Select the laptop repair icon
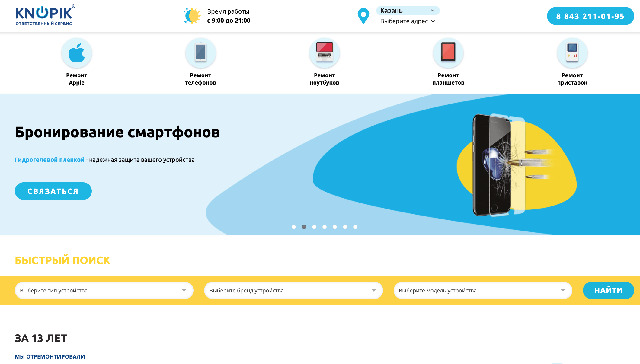Screen dimensions: 640x364 (x=325, y=53)
